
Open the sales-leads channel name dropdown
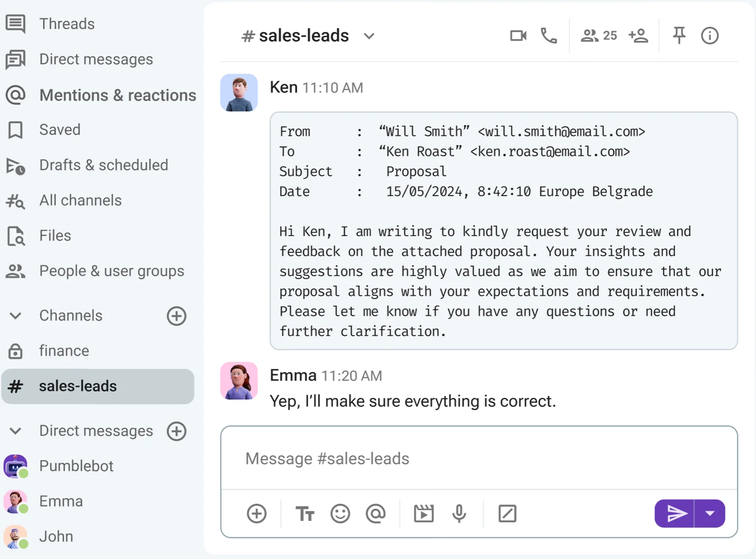(369, 36)
